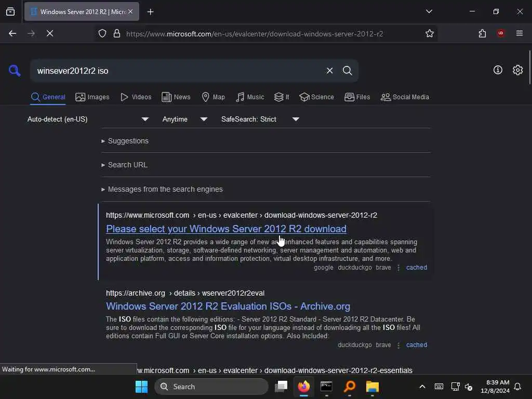This screenshot has width=532, height=399.
Task: Switch to the Videos tab
Action: coord(136,97)
